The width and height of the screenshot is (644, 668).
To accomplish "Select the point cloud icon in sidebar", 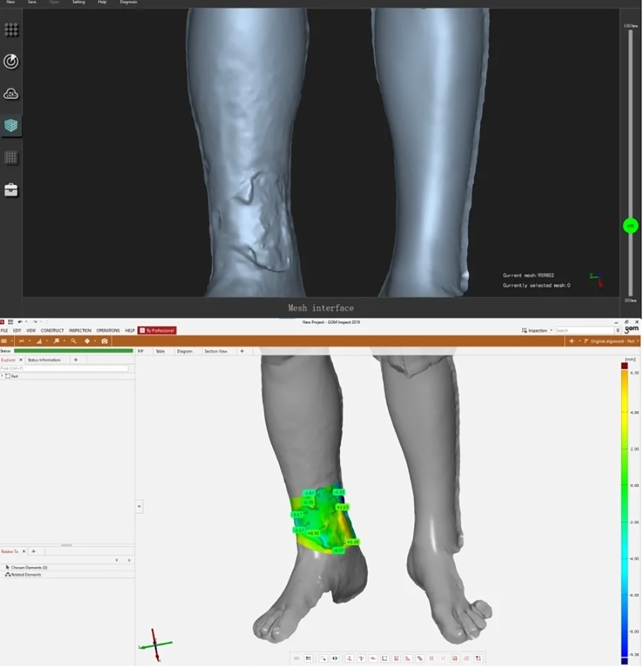I will [11, 94].
